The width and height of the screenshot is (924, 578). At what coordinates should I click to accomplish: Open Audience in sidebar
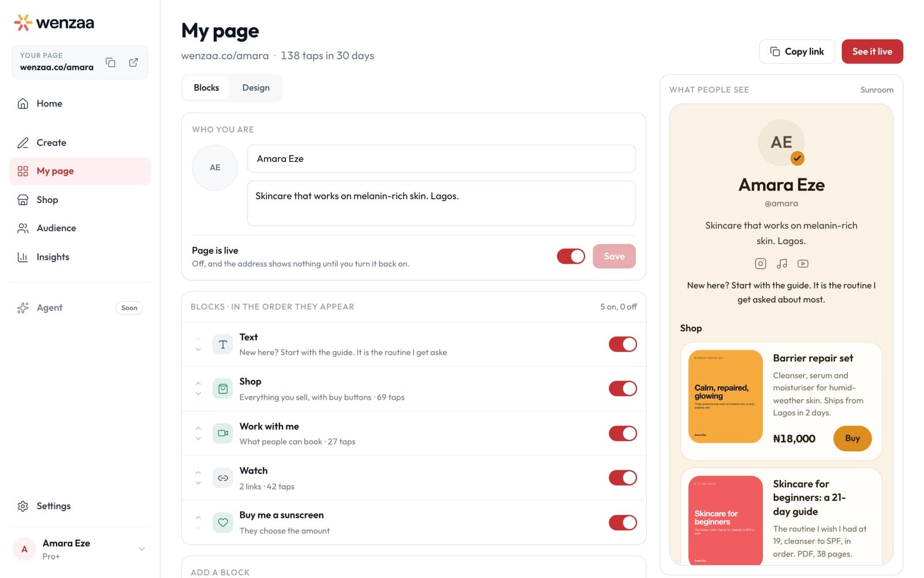(80, 228)
